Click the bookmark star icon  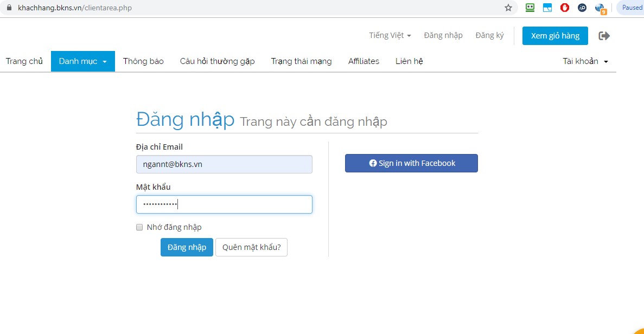(508, 8)
